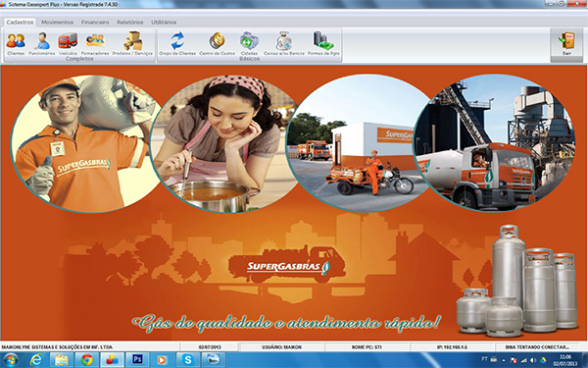Click the network signal tray icon
Viewport: 588px width, 368px height.
click(x=523, y=360)
